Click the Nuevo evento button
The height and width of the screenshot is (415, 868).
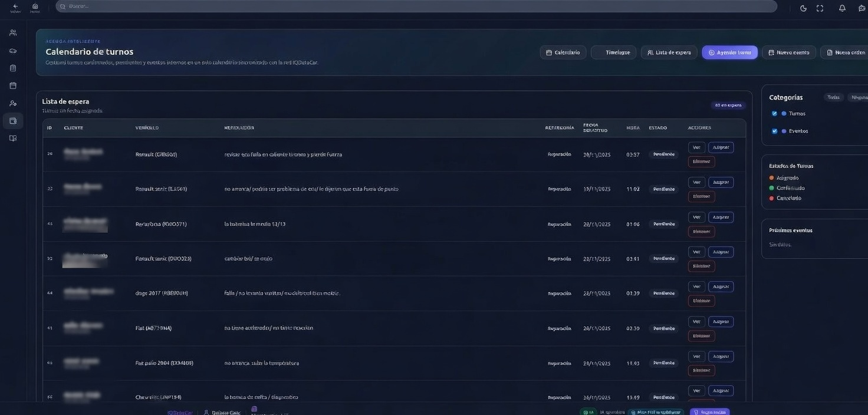tap(788, 52)
